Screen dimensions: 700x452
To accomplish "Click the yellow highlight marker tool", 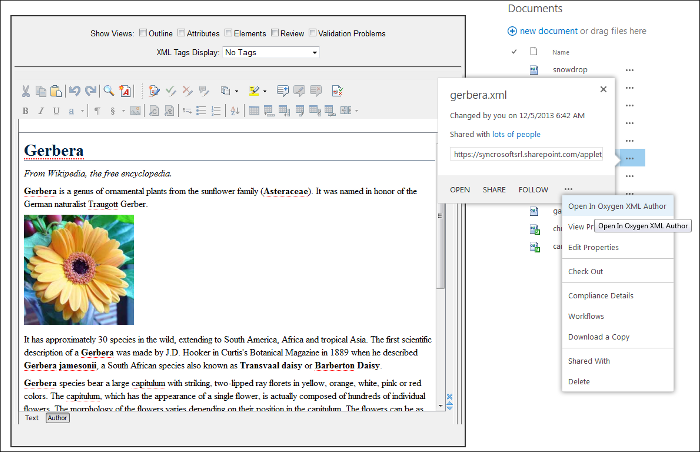I will tap(254, 91).
